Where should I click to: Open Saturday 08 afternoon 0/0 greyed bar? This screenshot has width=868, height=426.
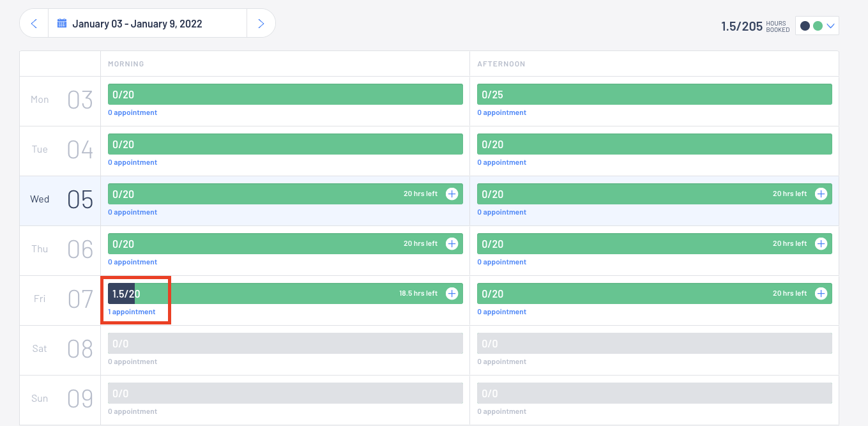click(655, 343)
